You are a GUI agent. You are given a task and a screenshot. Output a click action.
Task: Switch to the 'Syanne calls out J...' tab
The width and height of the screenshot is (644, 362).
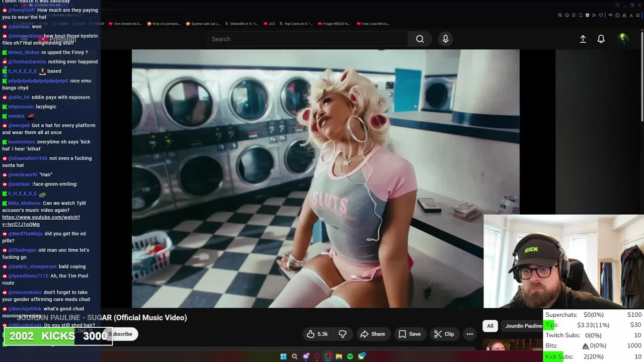click(x=203, y=24)
